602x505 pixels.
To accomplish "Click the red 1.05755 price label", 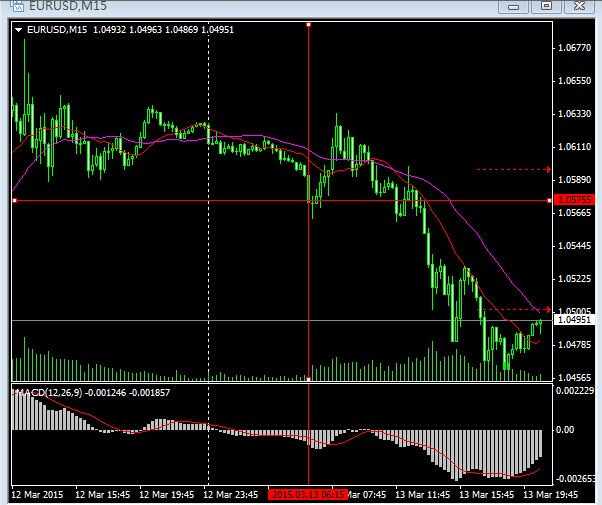I will [x=570, y=201].
